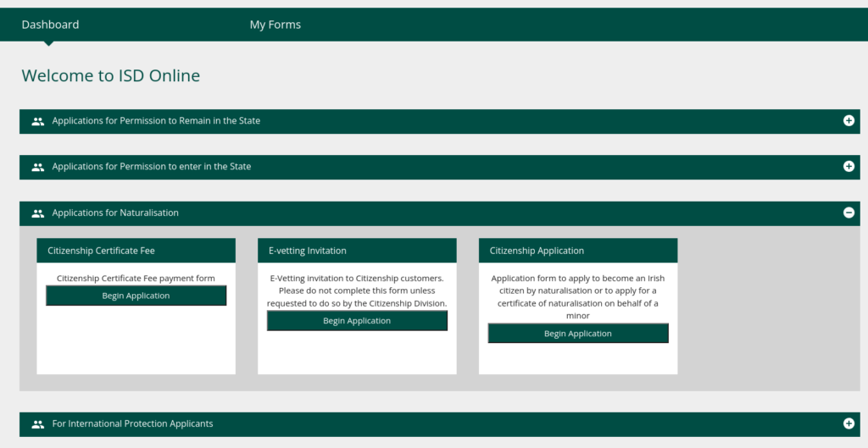Begin the E-vetting Invitation application
The image size is (868, 448).
click(x=357, y=321)
